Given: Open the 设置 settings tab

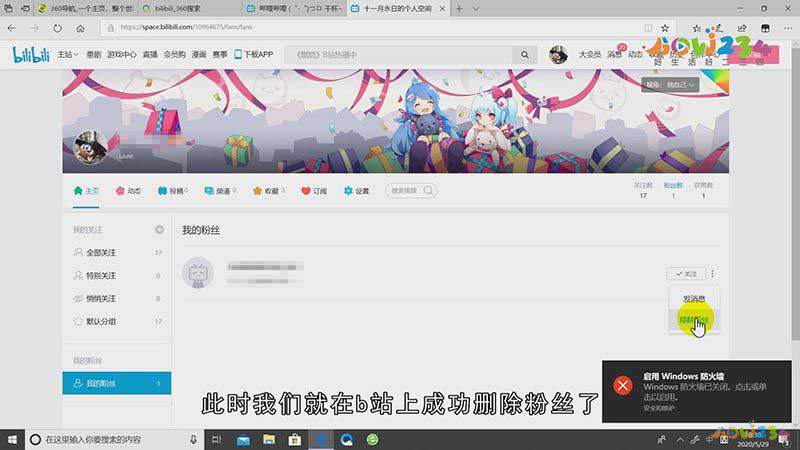Looking at the screenshot, I should pyautogui.click(x=356, y=191).
